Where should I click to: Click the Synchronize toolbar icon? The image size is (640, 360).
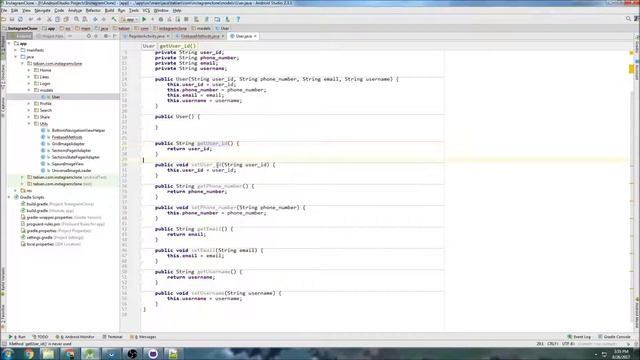20,19
